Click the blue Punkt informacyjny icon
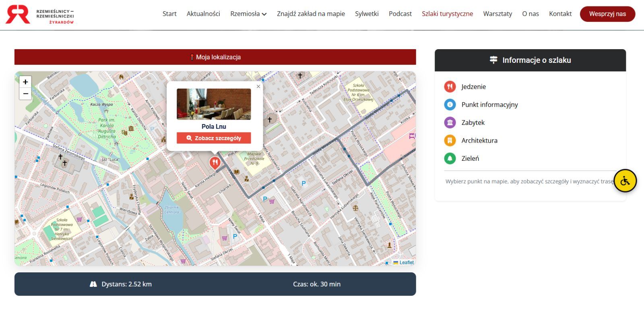The width and height of the screenshot is (644, 311). point(450,105)
